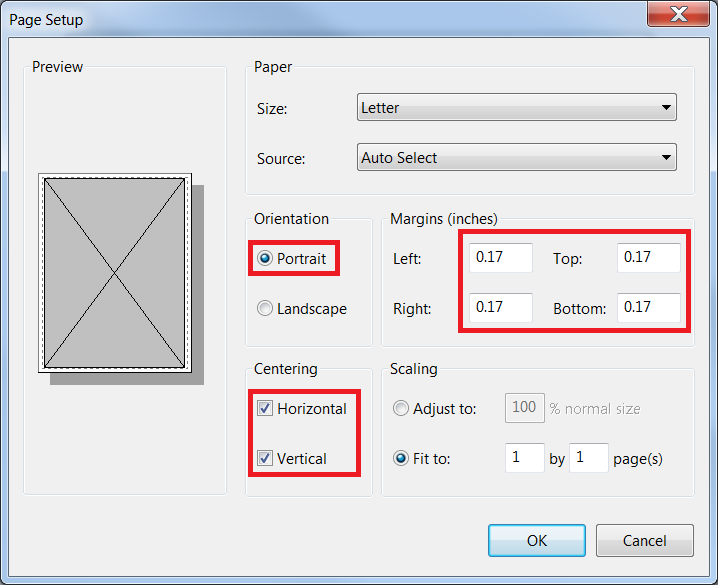Image resolution: width=718 pixels, height=585 pixels.
Task: Click the Fit to pages wide field
Action: tap(525, 457)
